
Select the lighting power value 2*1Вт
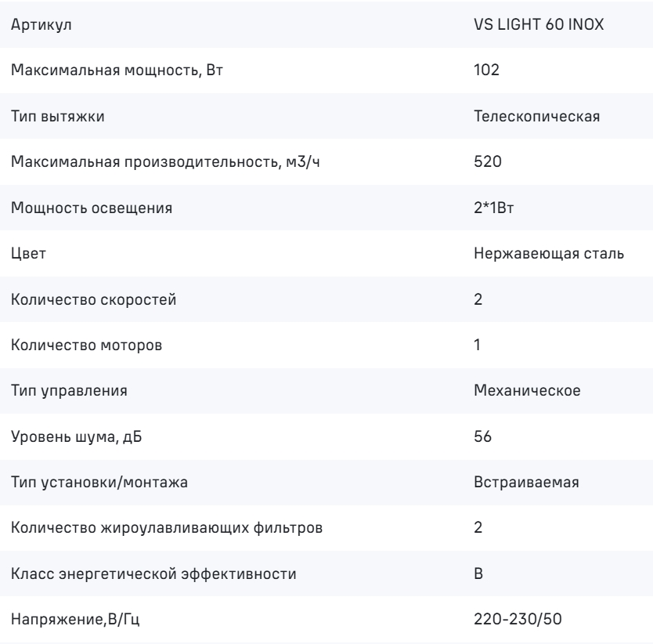494,207
